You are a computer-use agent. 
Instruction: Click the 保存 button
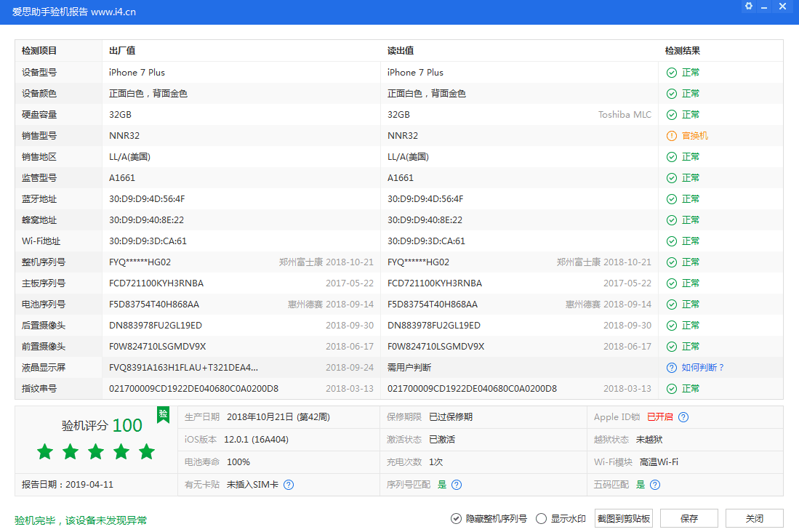click(x=689, y=519)
